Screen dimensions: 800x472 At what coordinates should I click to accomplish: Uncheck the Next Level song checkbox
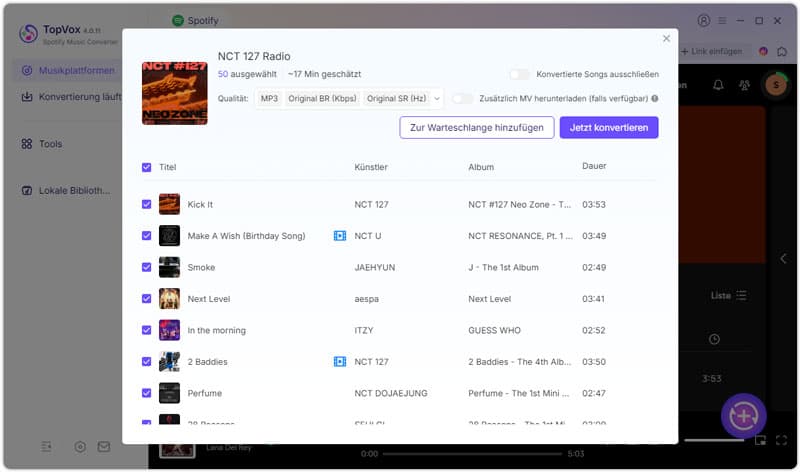pyautogui.click(x=146, y=299)
